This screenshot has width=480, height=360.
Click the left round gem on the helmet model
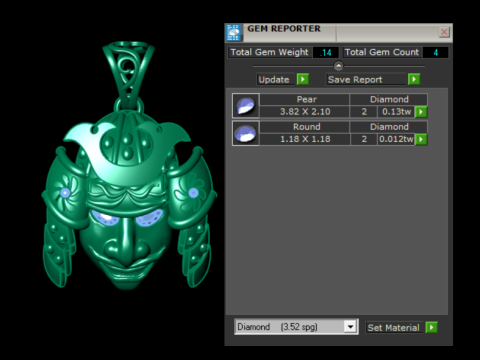(x=65, y=193)
